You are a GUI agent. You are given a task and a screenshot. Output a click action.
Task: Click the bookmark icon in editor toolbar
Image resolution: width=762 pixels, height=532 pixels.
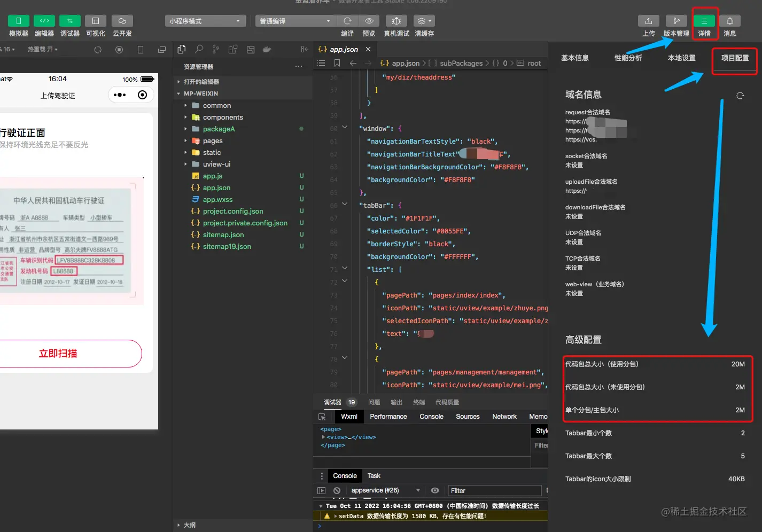[337, 63]
